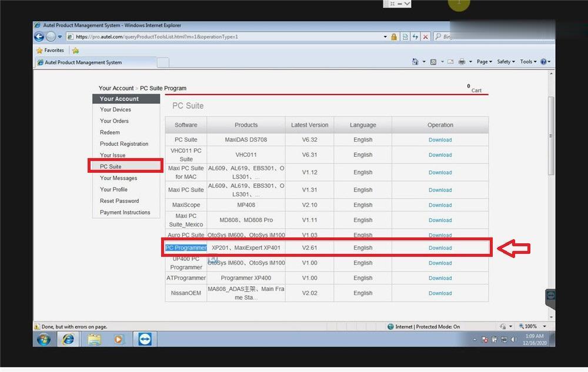Open the Page menu
Image resolution: width=588 pixels, height=372 pixels.
point(484,62)
